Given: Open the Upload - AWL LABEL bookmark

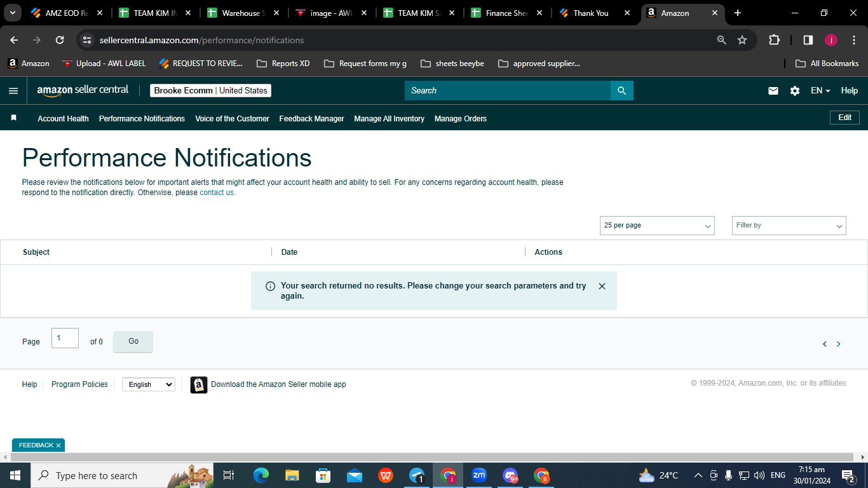Looking at the screenshot, I should tap(104, 64).
